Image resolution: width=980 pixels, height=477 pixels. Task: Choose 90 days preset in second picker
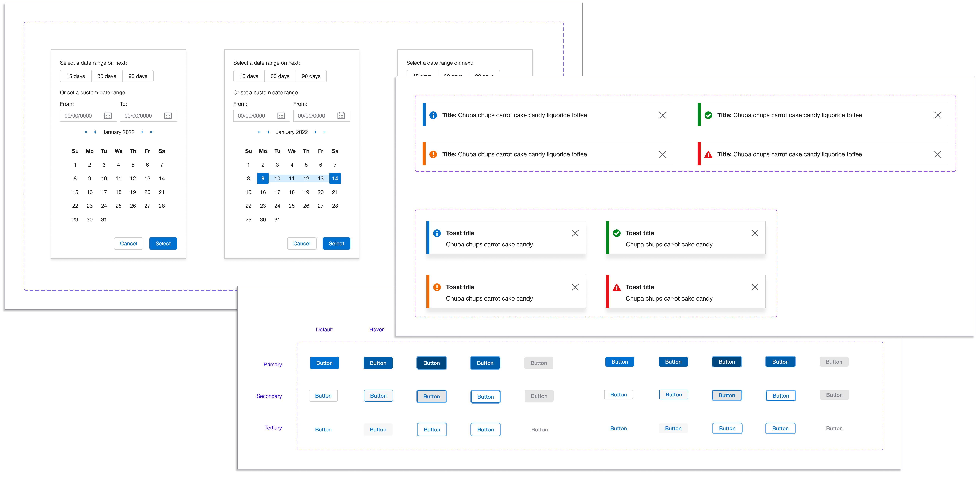pyautogui.click(x=311, y=76)
